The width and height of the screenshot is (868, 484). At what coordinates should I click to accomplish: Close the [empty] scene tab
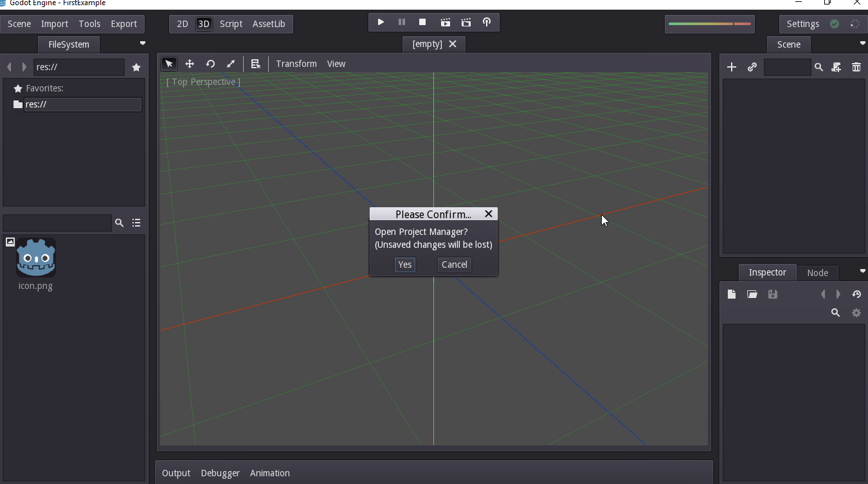pyautogui.click(x=453, y=44)
